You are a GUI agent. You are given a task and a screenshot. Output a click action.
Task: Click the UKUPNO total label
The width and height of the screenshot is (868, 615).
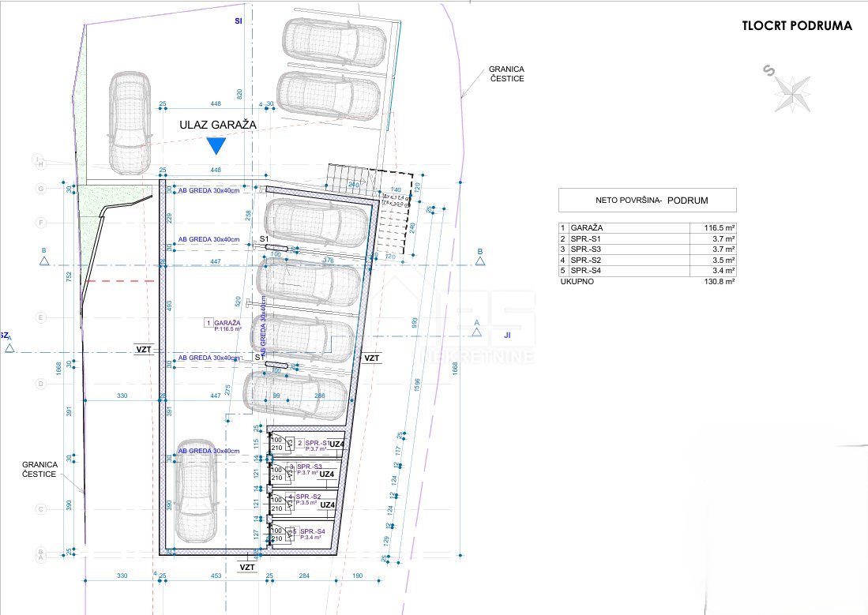(x=577, y=281)
